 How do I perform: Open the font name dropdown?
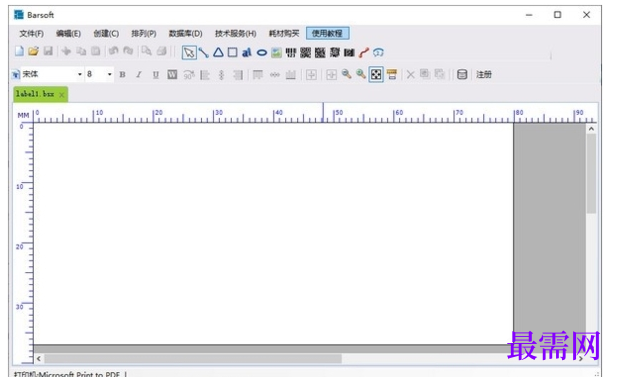click(x=80, y=74)
